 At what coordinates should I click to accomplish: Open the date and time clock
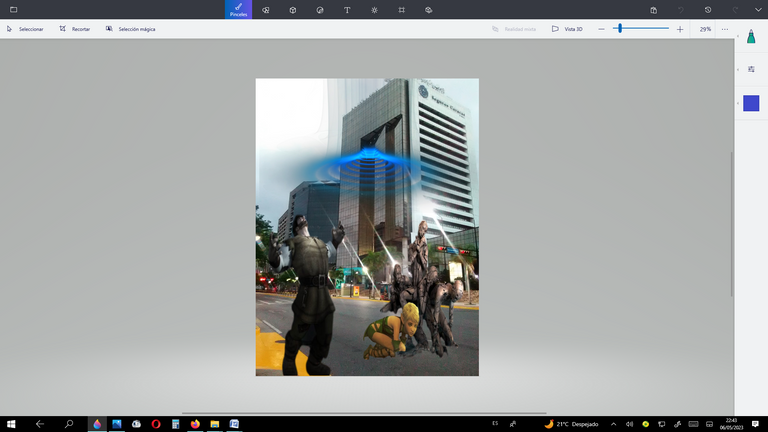731,424
